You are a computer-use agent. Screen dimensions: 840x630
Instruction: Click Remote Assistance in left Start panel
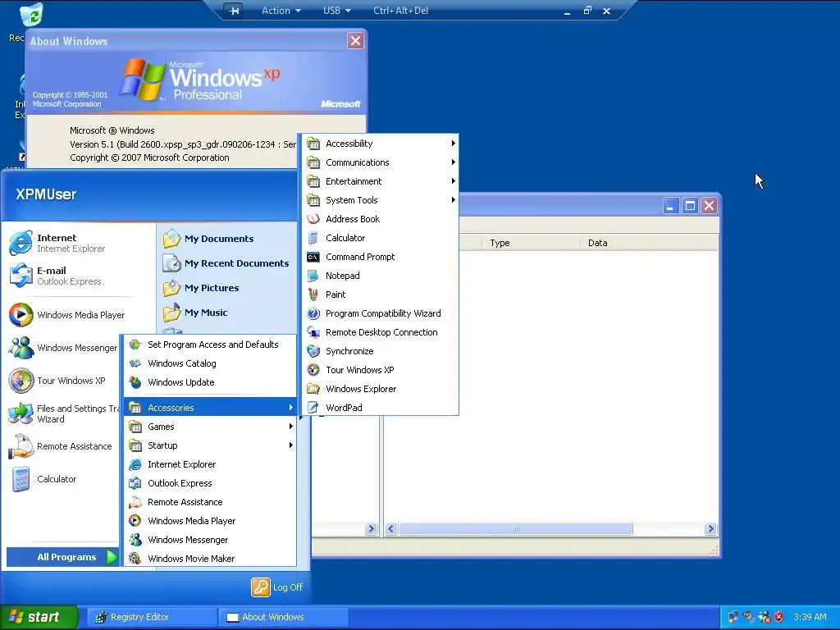pyautogui.click(x=61, y=446)
